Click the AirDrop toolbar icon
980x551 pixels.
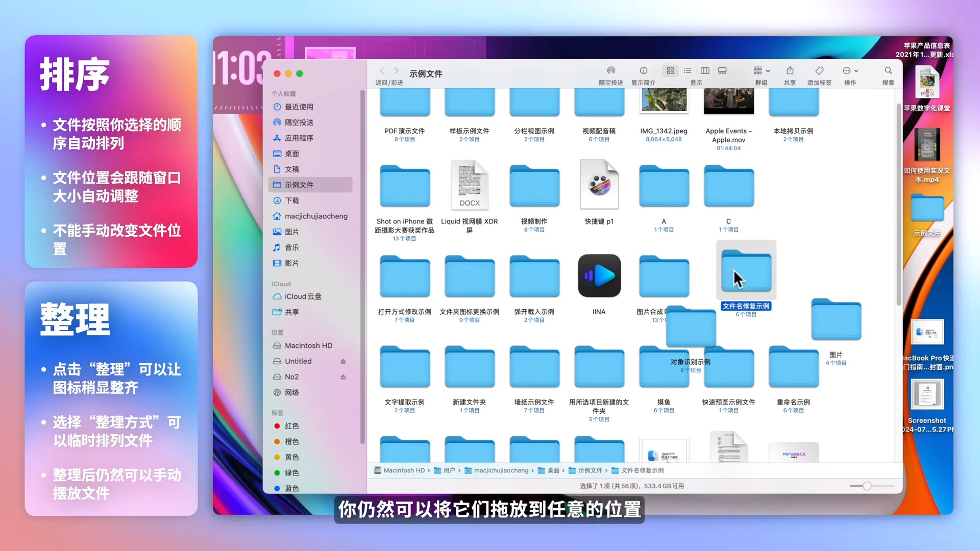pyautogui.click(x=610, y=70)
